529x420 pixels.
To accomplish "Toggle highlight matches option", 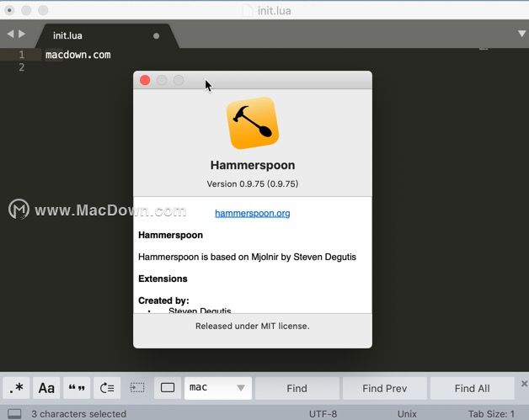I will click(x=168, y=388).
